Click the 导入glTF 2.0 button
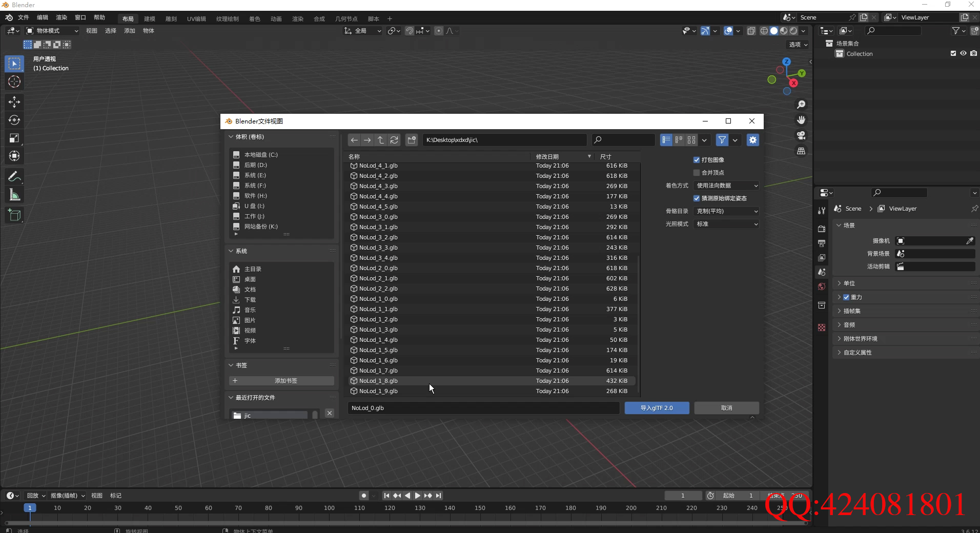Screen dimensions: 980x533 point(657,408)
